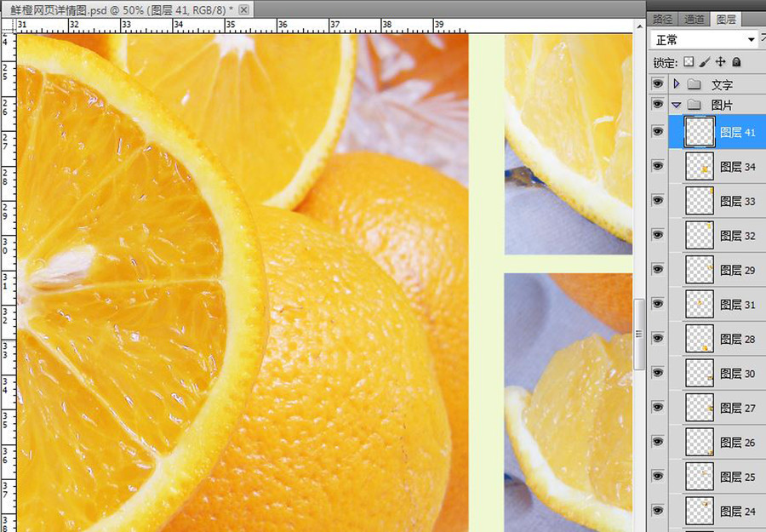766x532 pixels.
Task: Click the 图层 30 name text
Action: (x=738, y=374)
